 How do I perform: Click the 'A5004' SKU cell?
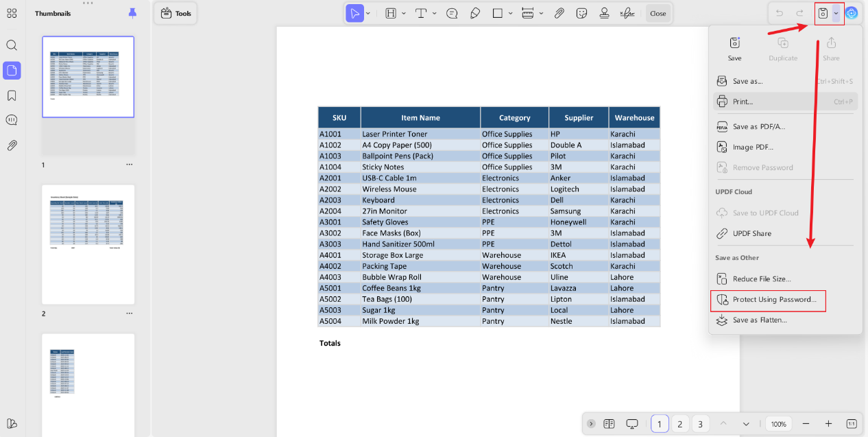339,321
